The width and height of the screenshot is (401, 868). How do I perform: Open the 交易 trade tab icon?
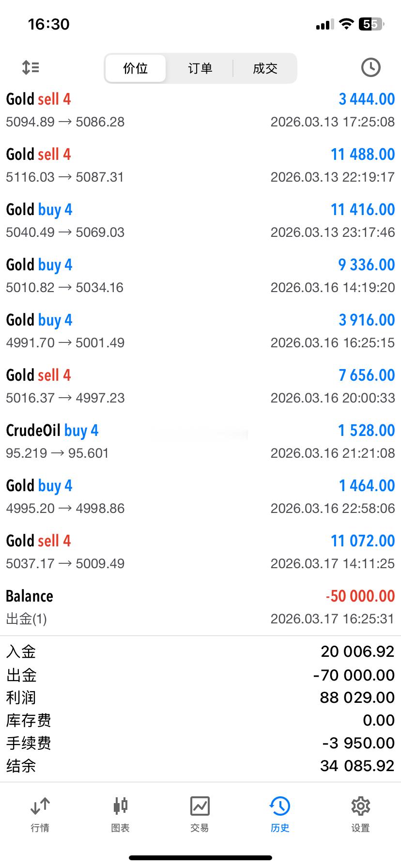click(200, 806)
